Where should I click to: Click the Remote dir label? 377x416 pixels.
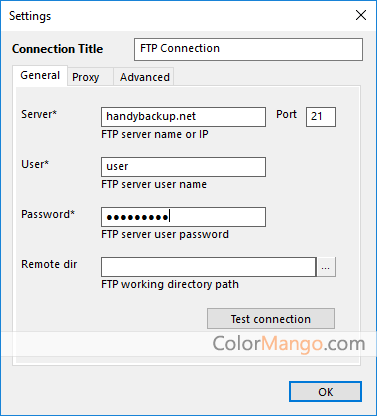click(x=49, y=264)
